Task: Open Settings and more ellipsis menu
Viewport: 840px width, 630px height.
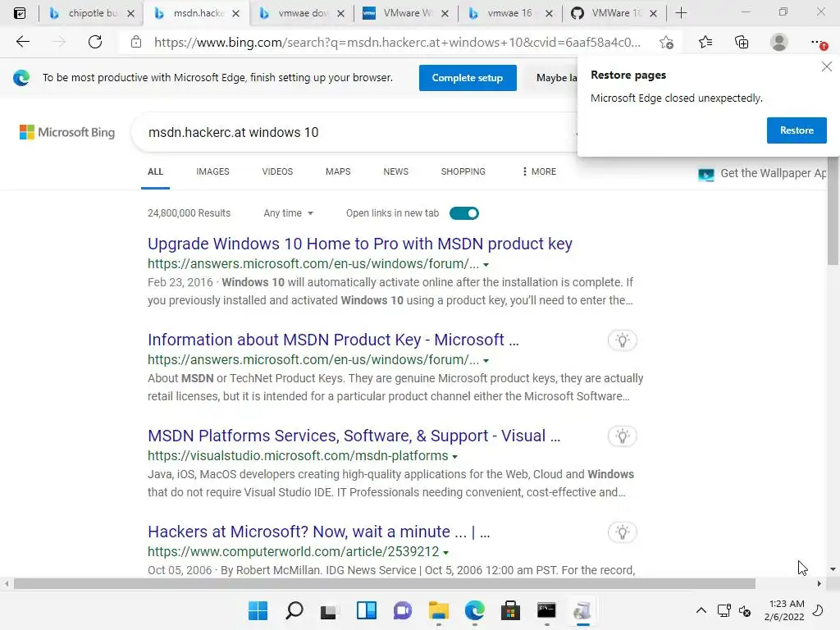Action: coord(818,43)
